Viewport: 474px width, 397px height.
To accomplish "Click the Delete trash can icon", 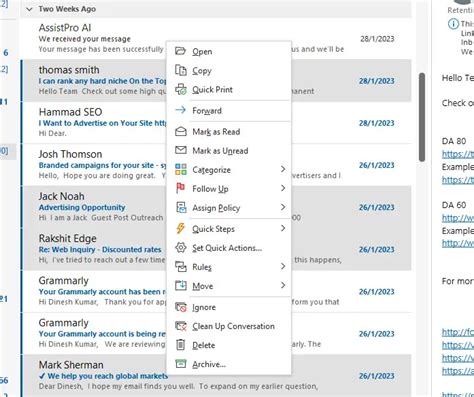I will [x=180, y=345].
